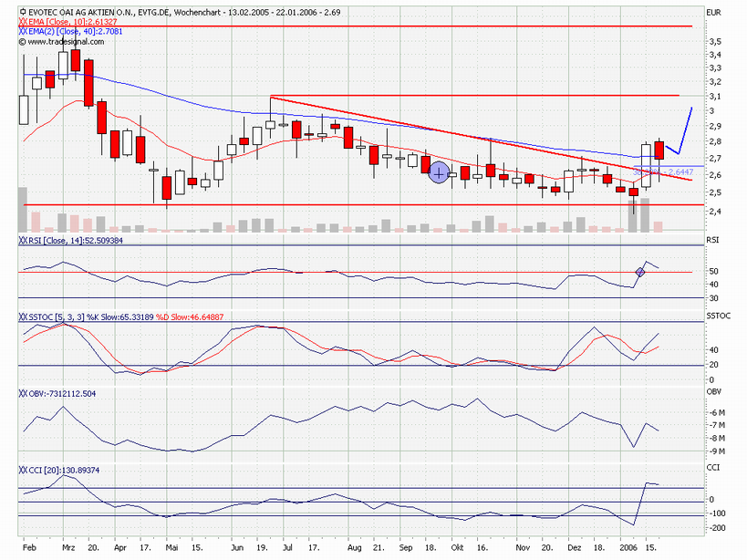Click the blue crosshair circle marker
Image resolution: width=747 pixels, height=560 pixels.
(440, 172)
